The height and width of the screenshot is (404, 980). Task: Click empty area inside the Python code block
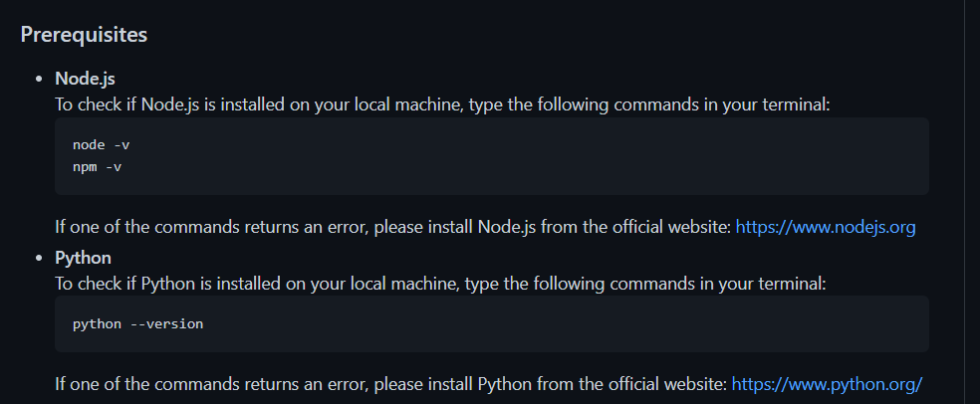(x=563, y=324)
